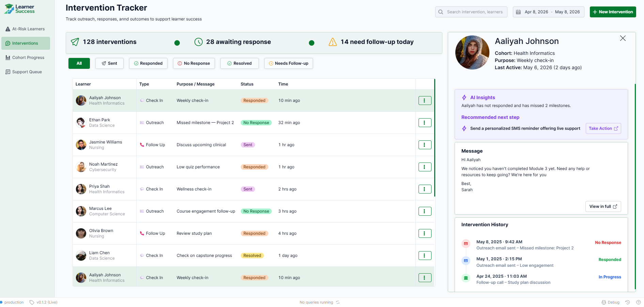Click Jasmine Williams learner name
Viewport: 644px width, 307px height.
(x=106, y=142)
